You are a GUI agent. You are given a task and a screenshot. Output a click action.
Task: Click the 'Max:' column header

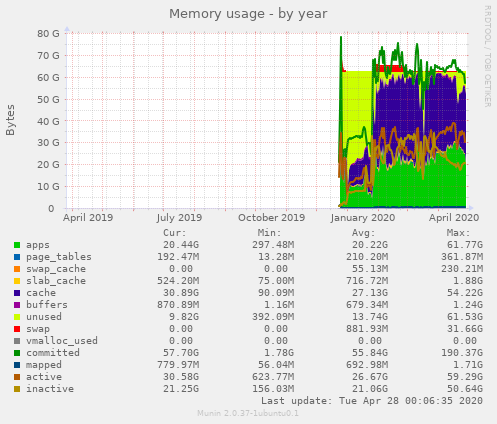pos(458,233)
